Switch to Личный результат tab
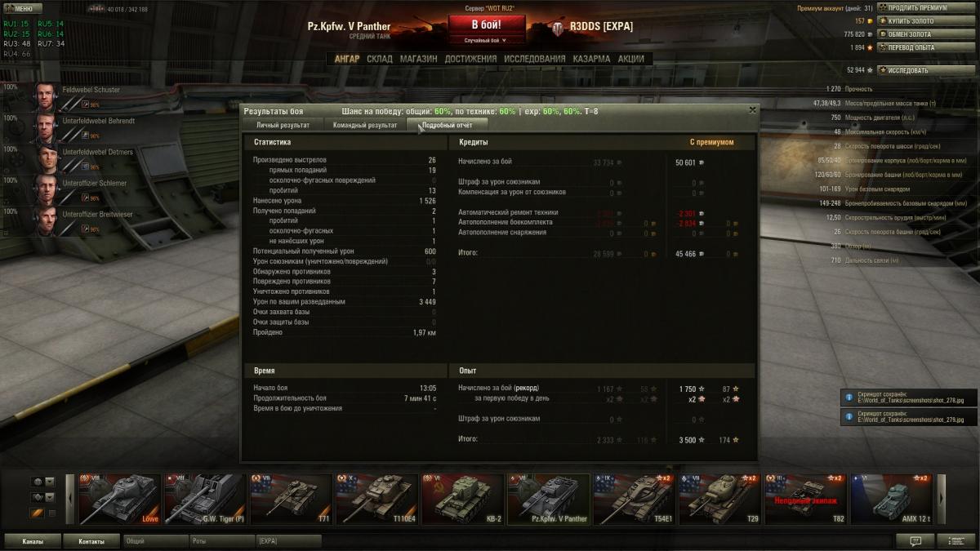This screenshot has width=980, height=551. pyautogui.click(x=283, y=125)
